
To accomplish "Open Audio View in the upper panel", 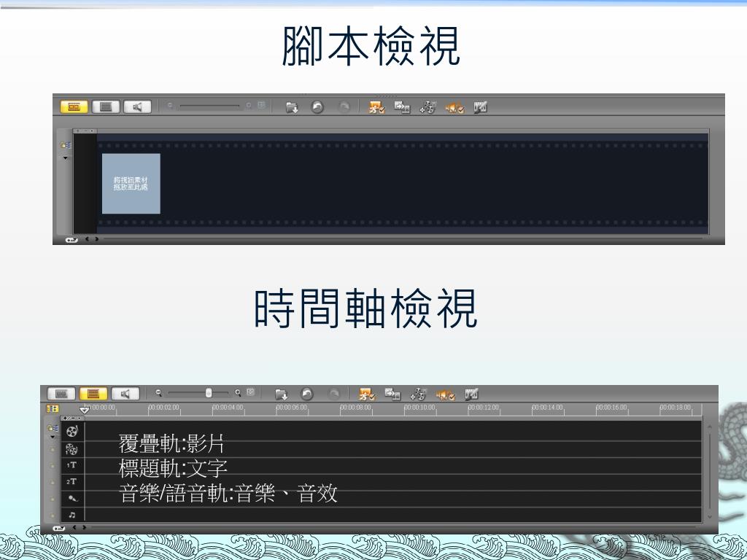I will [137, 106].
